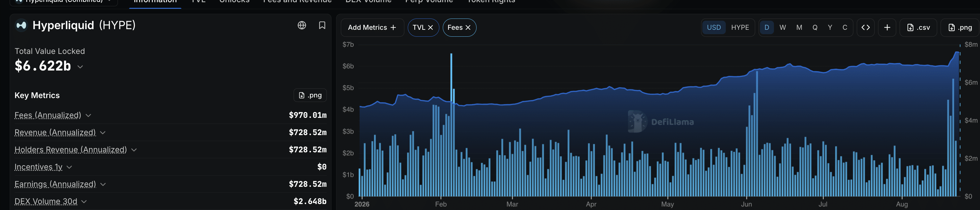Viewport: 980px width, 210px height.
Task: Click the $0 incentives value
Action: (x=322, y=166)
